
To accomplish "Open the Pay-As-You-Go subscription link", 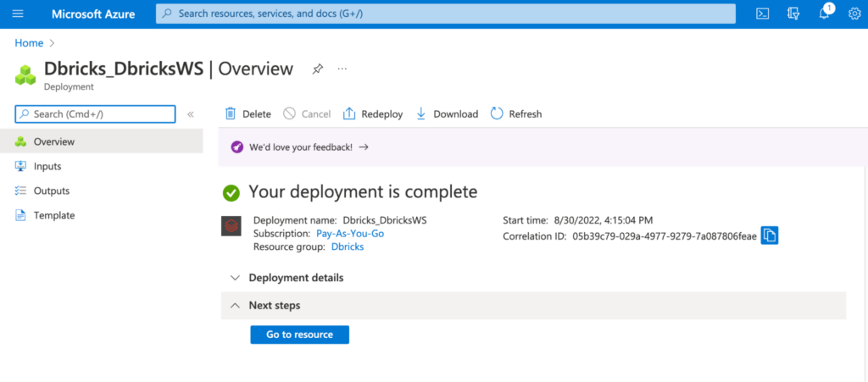I will point(349,233).
